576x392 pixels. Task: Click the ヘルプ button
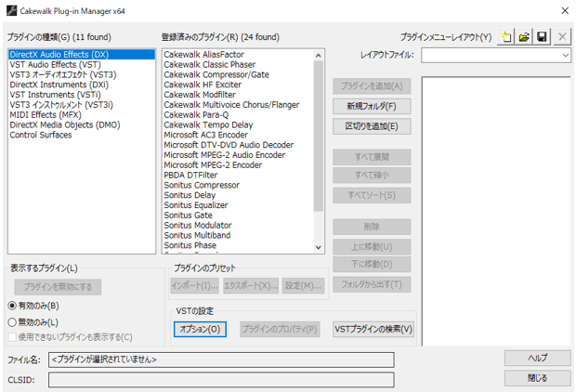coord(537,358)
